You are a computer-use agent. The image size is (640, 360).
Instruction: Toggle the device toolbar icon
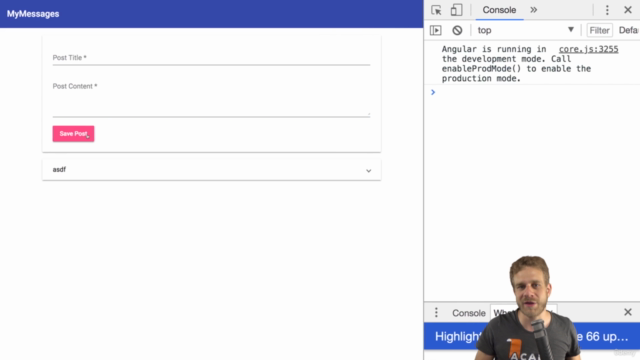coord(456,10)
